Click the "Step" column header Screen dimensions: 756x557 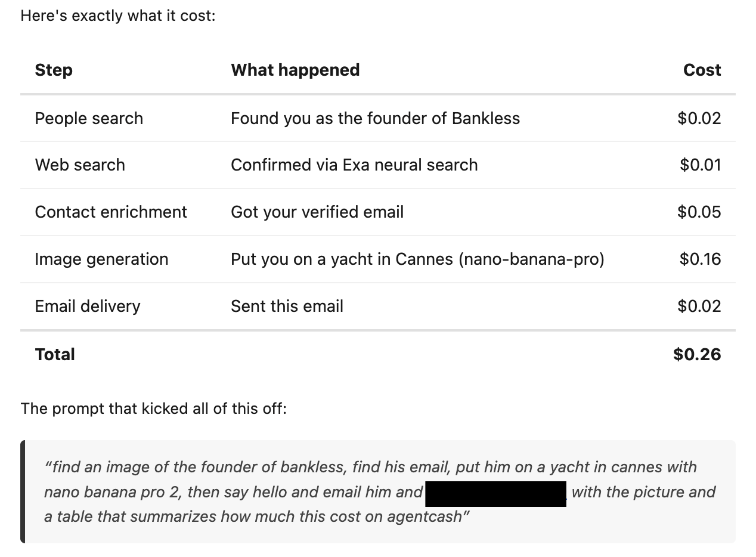point(54,70)
